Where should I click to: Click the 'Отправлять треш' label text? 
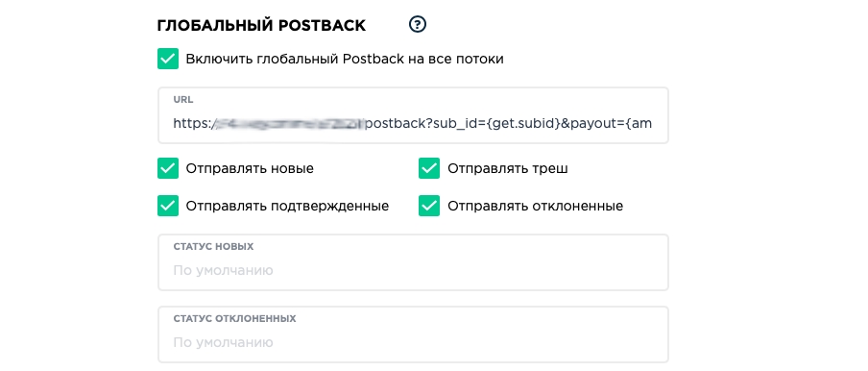tap(508, 168)
